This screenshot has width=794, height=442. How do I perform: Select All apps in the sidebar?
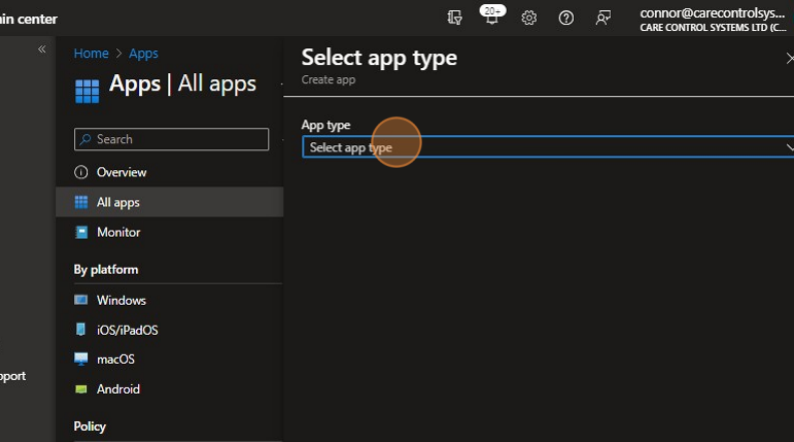(x=118, y=202)
